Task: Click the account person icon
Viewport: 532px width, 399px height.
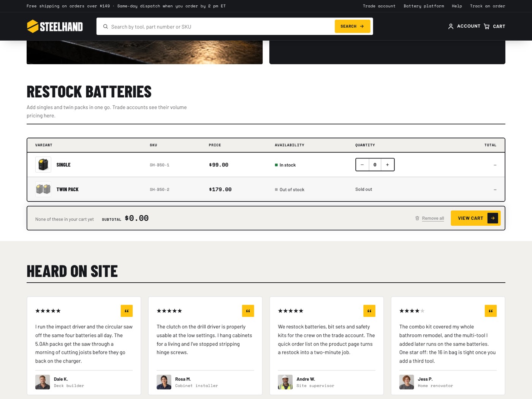Action: point(451,26)
